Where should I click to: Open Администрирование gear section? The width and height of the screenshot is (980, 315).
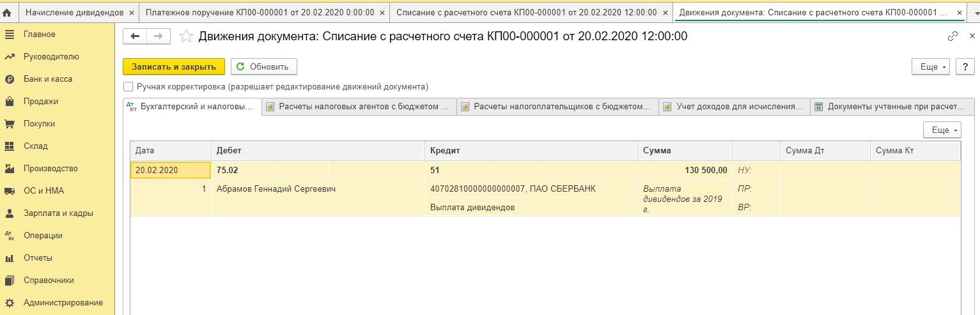(63, 303)
